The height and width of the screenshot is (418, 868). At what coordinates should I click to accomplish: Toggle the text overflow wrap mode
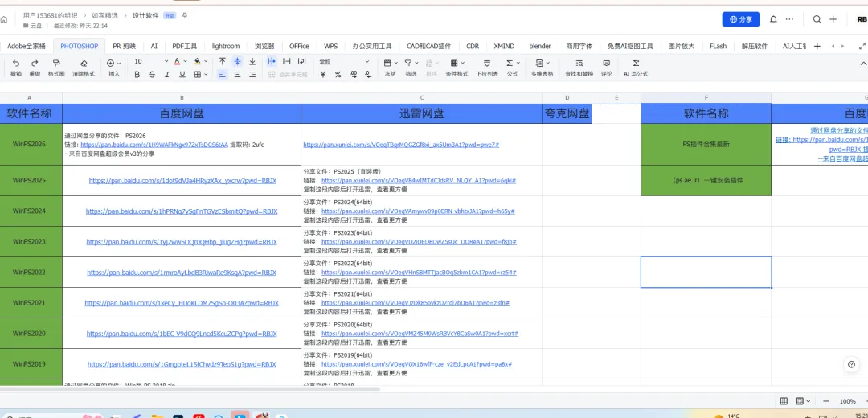272,61
